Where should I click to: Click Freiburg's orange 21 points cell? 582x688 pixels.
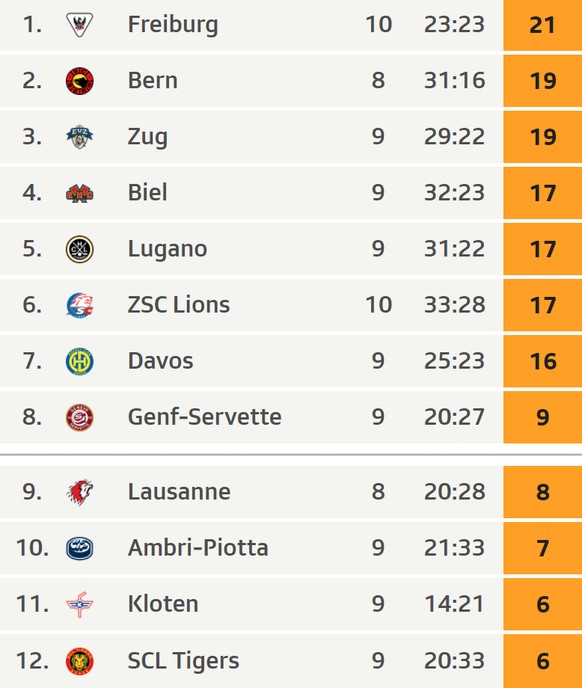tap(542, 25)
